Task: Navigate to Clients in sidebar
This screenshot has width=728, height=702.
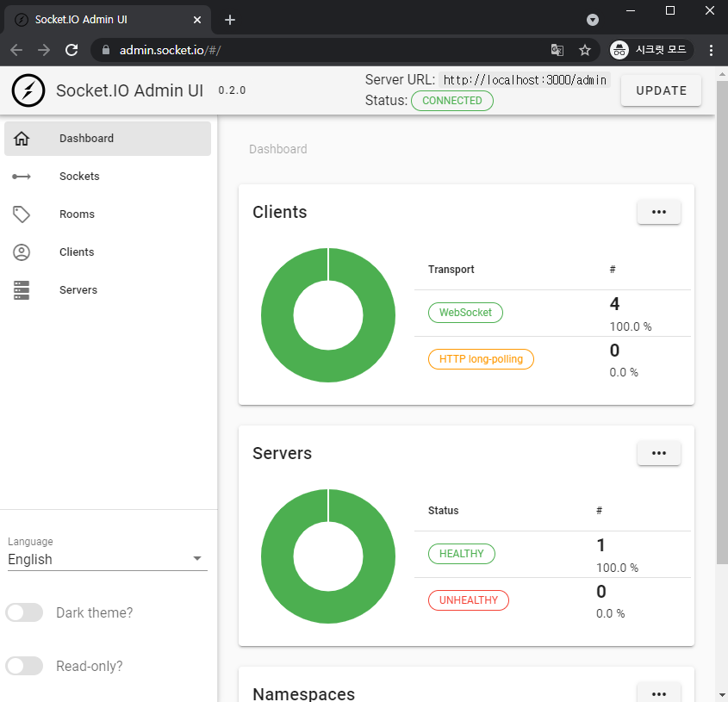Action: [x=108, y=252]
